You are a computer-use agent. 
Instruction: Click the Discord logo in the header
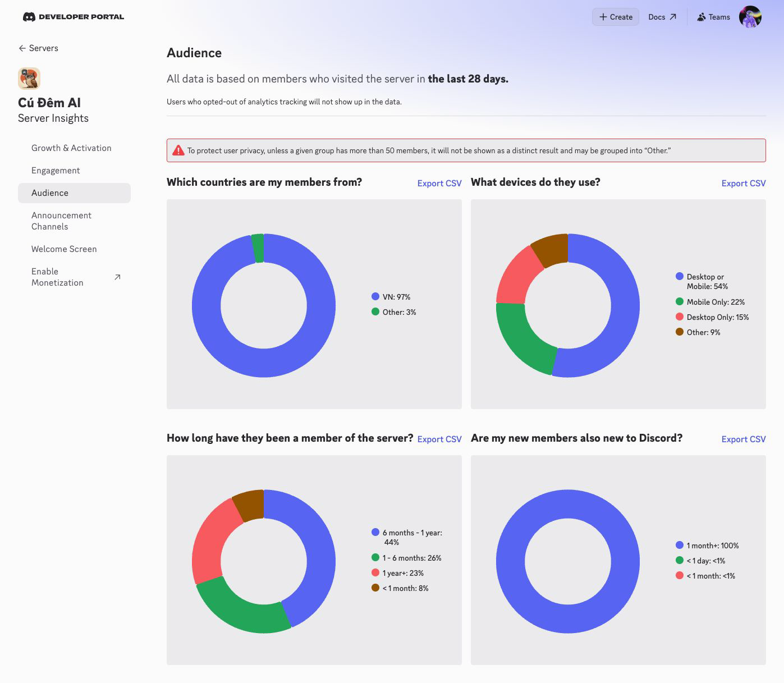(x=29, y=17)
